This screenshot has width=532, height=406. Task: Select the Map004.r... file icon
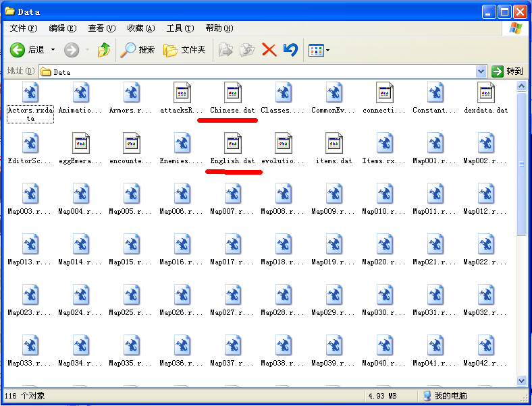click(x=81, y=194)
